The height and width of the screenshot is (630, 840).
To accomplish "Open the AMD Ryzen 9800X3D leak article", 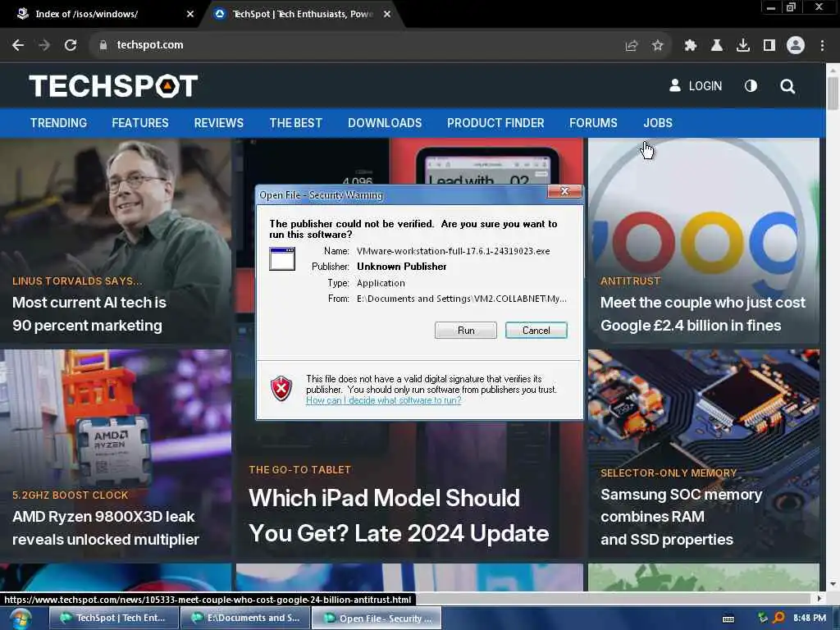I will (x=106, y=528).
